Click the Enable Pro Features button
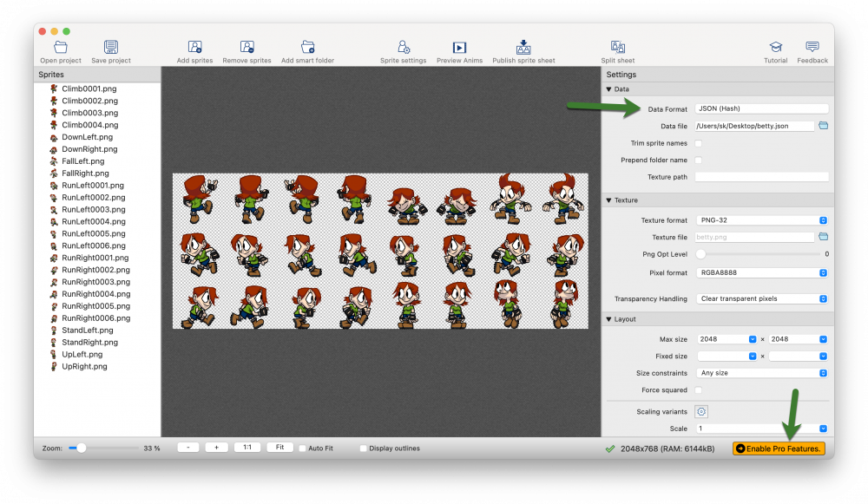Screen dimensions: 868x504 tap(779, 448)
